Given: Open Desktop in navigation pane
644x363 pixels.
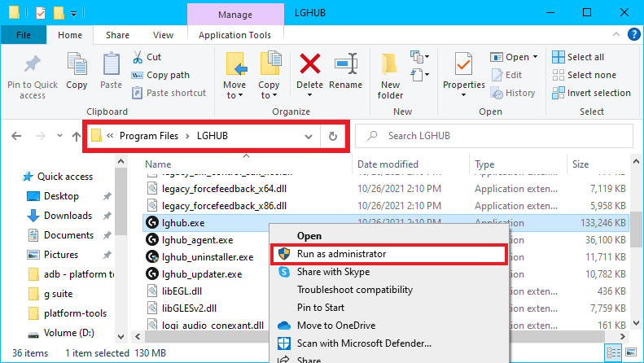Looking at the screenshot, I should point(53,196).
